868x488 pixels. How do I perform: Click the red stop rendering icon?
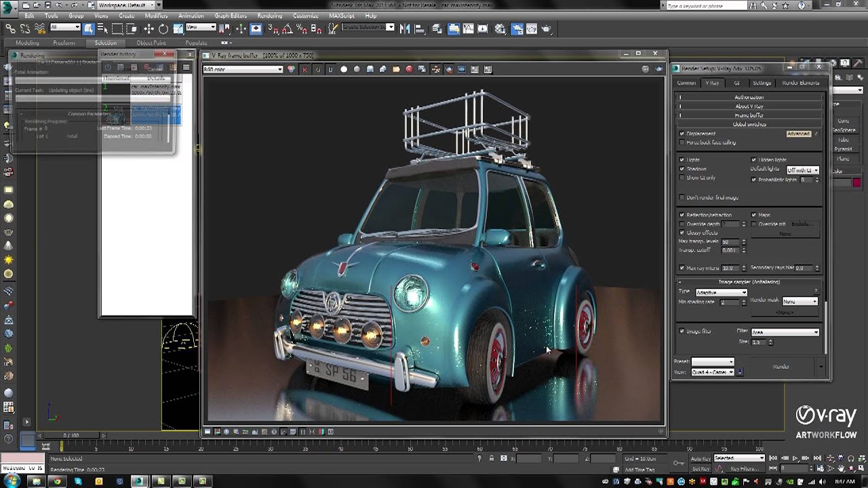[409, 69]
